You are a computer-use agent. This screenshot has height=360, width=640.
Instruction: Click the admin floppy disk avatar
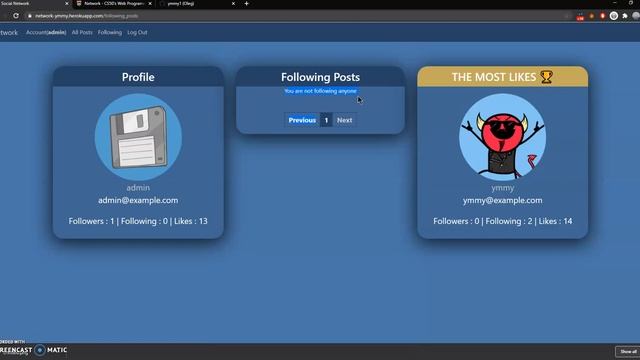[138, 137]
